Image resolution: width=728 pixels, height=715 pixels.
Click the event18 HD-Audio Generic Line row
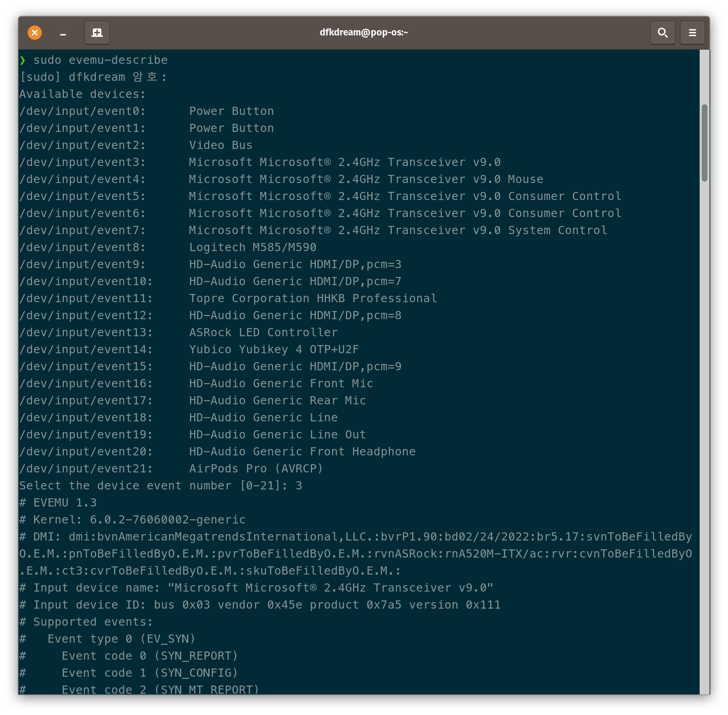179,417
